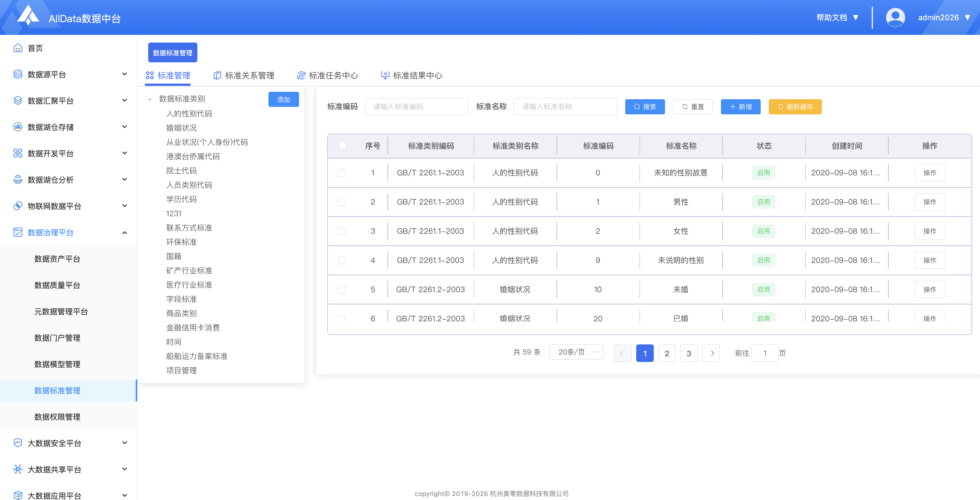This screenshot has width=980, height=500.
Task: Click the 大数据安全平台 shield icon
Action: click(18, 442)
